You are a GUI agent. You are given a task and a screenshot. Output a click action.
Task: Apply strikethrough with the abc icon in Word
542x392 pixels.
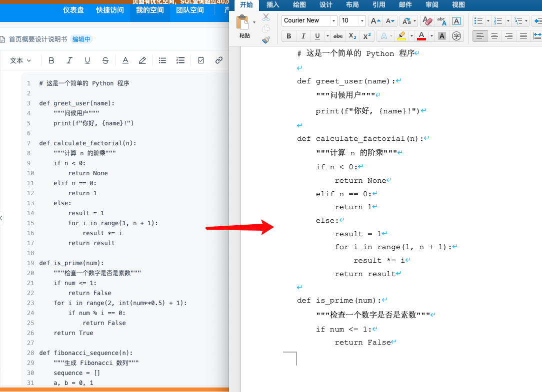[x=337, y=36]
